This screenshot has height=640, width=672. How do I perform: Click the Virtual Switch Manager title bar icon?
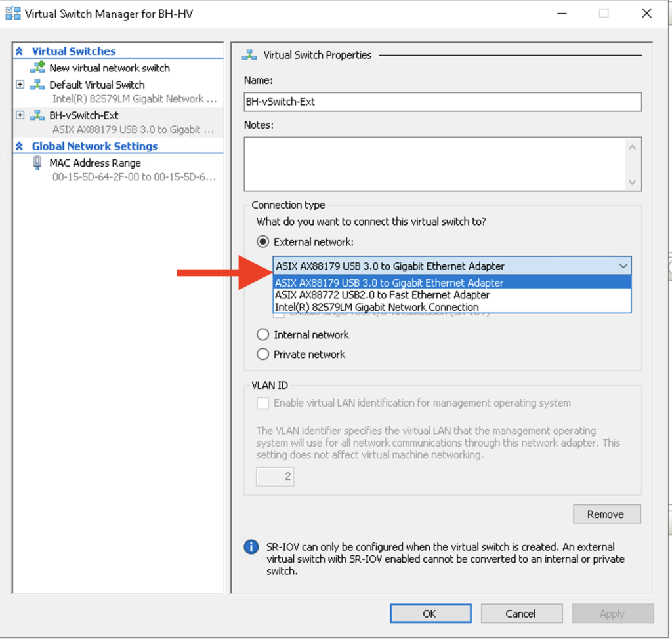pos(13,13)
